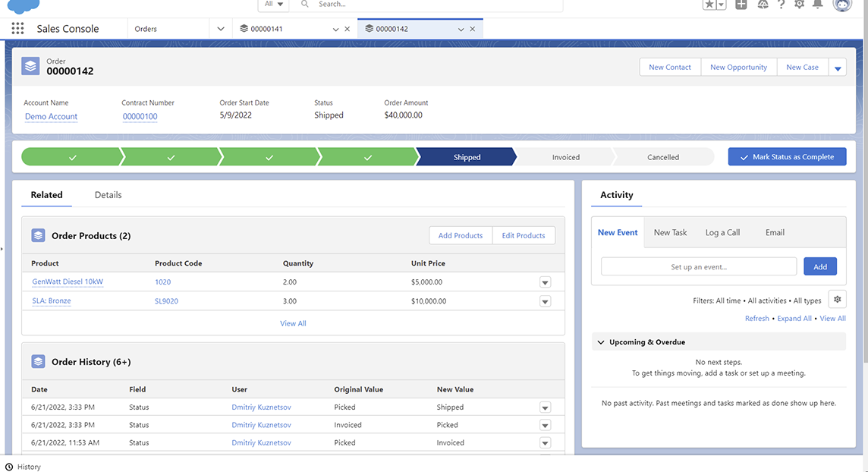Open the 00000141 tab actions chevron

point(335,30)
